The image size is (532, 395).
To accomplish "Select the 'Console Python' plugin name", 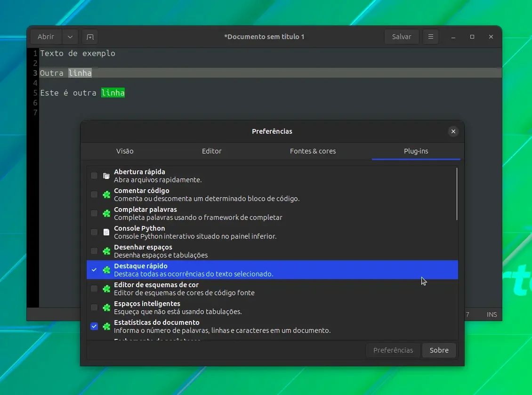I will click(139, 228).
